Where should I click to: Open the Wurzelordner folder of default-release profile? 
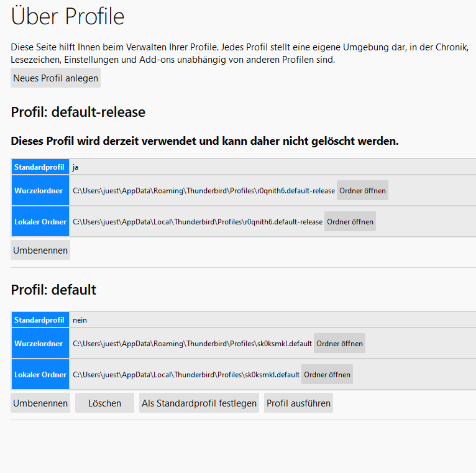click(x=362, y=191)
